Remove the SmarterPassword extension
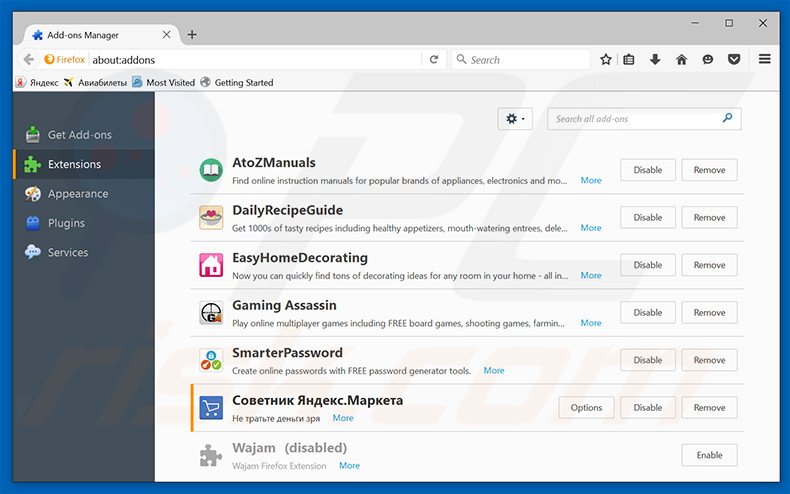Screen dimensions: 790x494 709,360
